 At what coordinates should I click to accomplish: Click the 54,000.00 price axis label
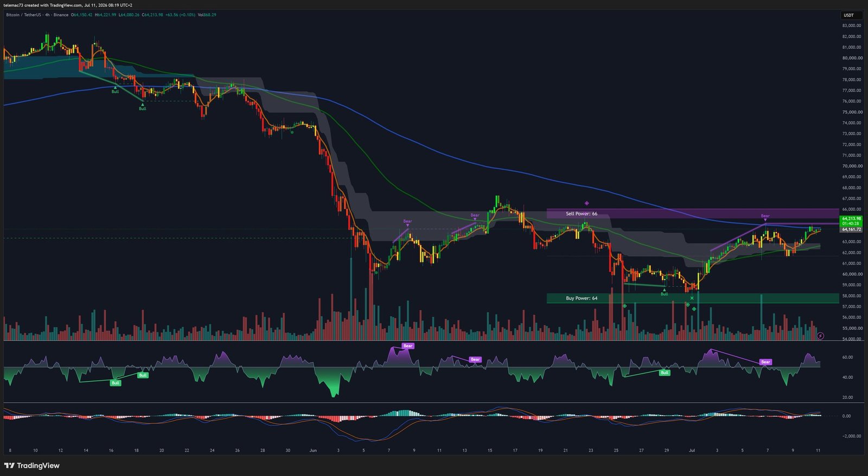[x=851, y=339]
